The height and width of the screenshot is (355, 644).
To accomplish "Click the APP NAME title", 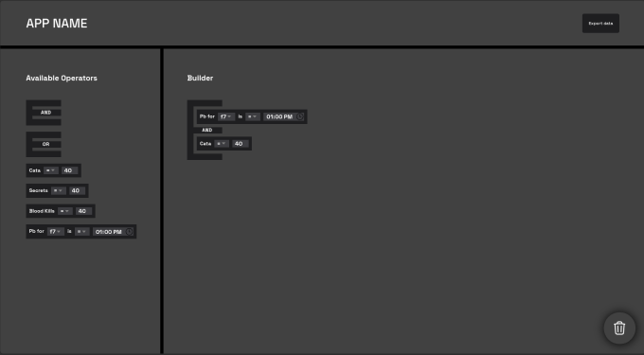I will 57,24.
